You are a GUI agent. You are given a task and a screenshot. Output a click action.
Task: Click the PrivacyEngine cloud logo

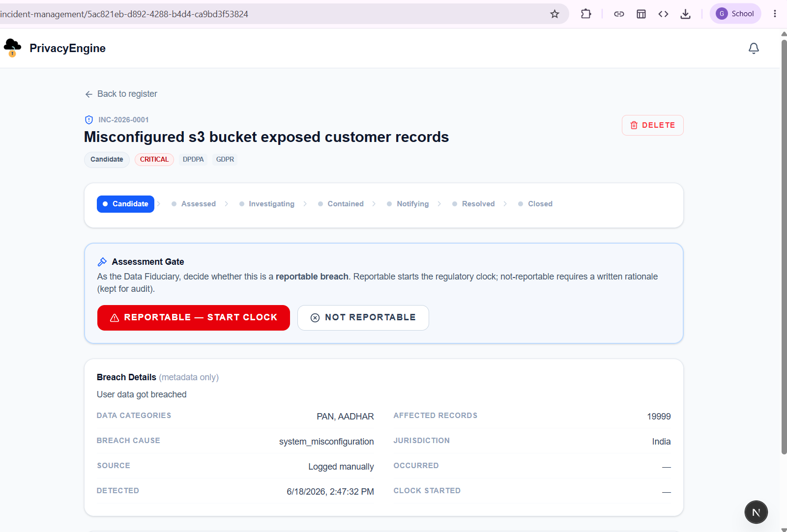pos(12,48)
